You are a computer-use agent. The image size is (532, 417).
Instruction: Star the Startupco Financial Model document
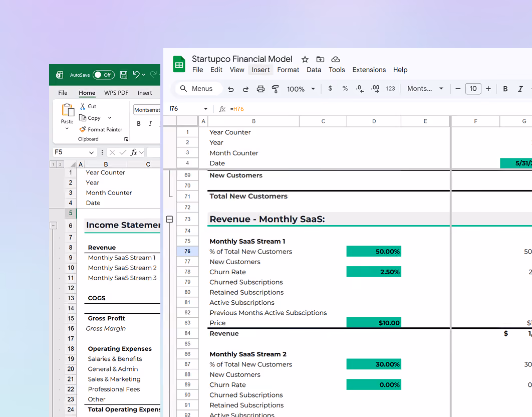tap(305, 60)
